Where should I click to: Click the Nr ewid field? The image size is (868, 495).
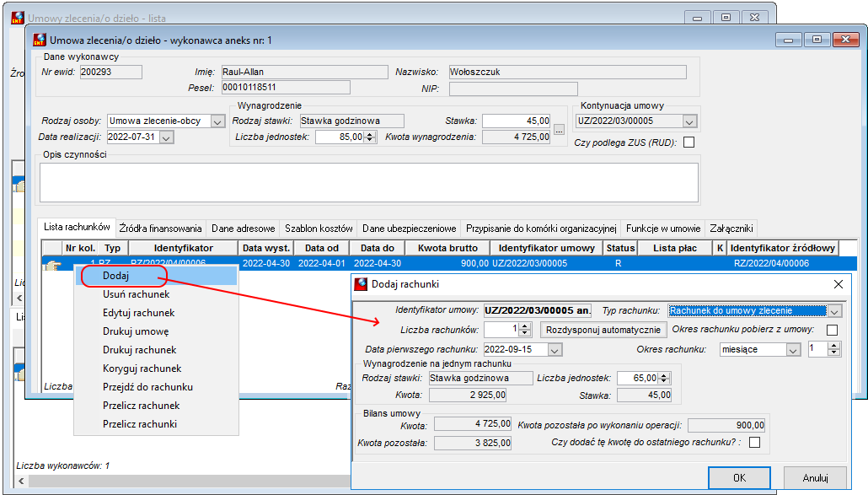[x=110, y=72]
